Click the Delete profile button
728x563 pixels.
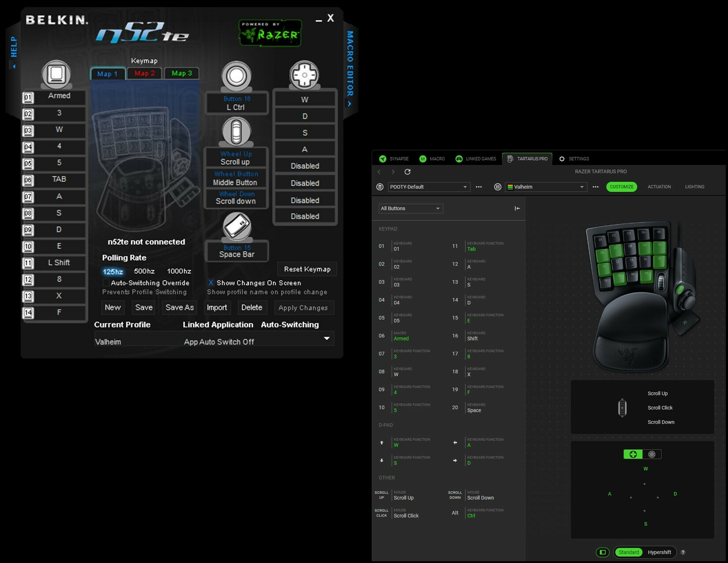[251, 307]
